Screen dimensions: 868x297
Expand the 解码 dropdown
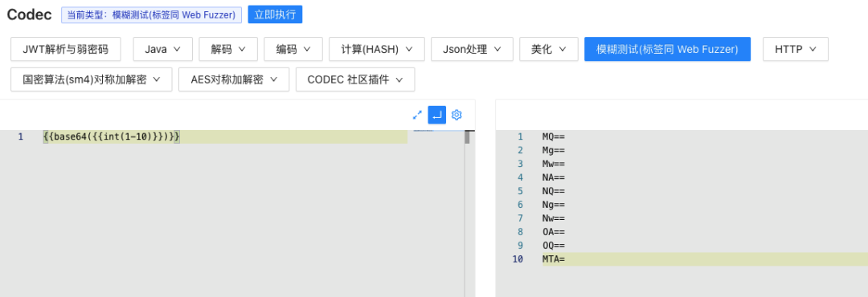(228, 49)
